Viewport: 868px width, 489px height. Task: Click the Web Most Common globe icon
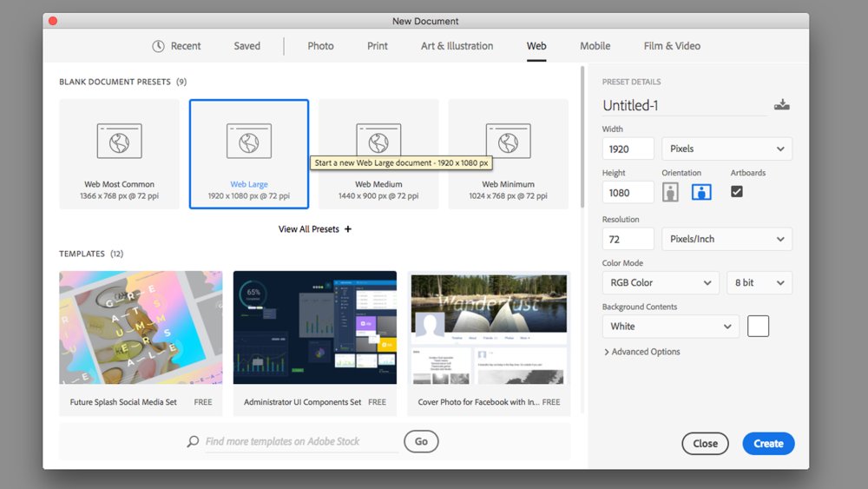pos(119,142)
